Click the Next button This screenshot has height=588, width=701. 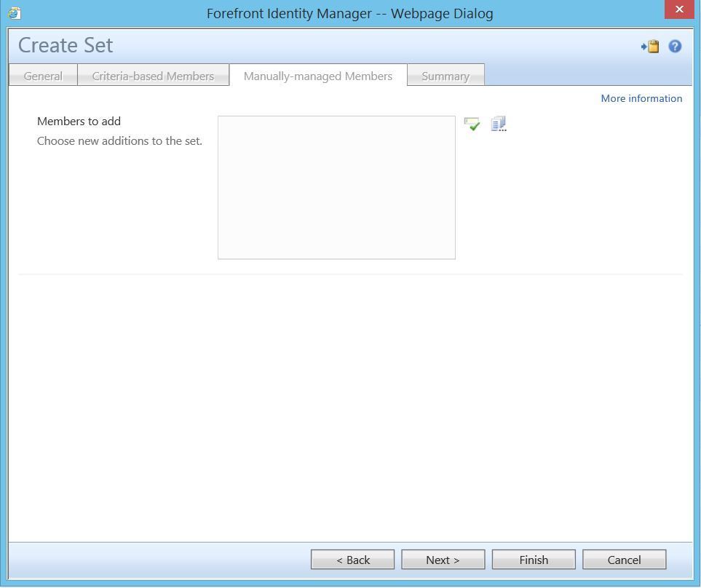[x=443, y=560]
